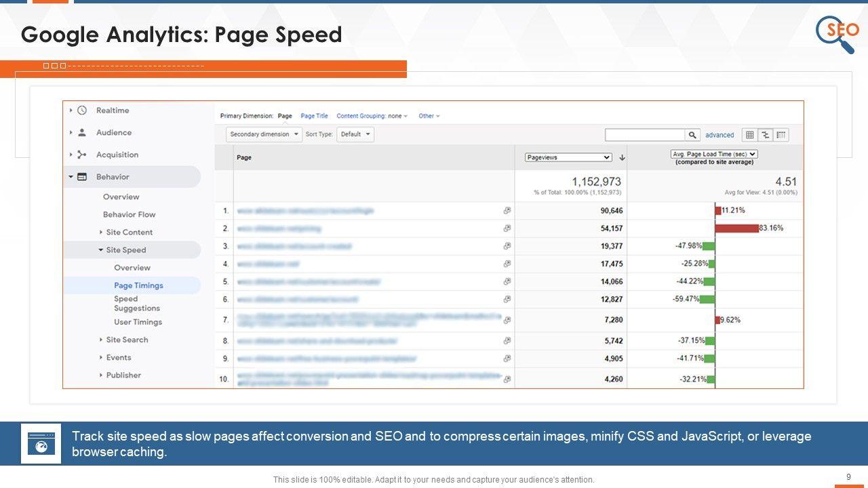Click the Pageviews sort descending arrow
The height and width of the screenshot is (488, 868).
pyautogui.click(x=622, y=158)
